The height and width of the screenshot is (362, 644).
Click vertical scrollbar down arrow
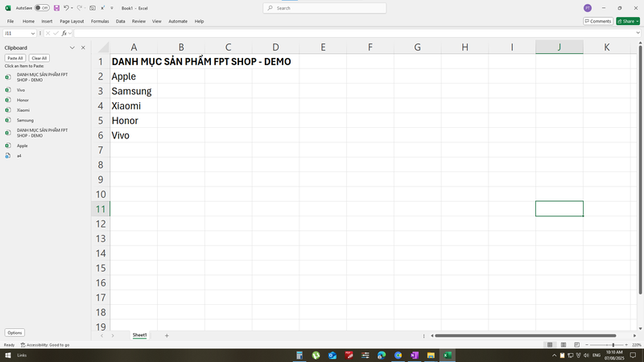pos(640,329)
